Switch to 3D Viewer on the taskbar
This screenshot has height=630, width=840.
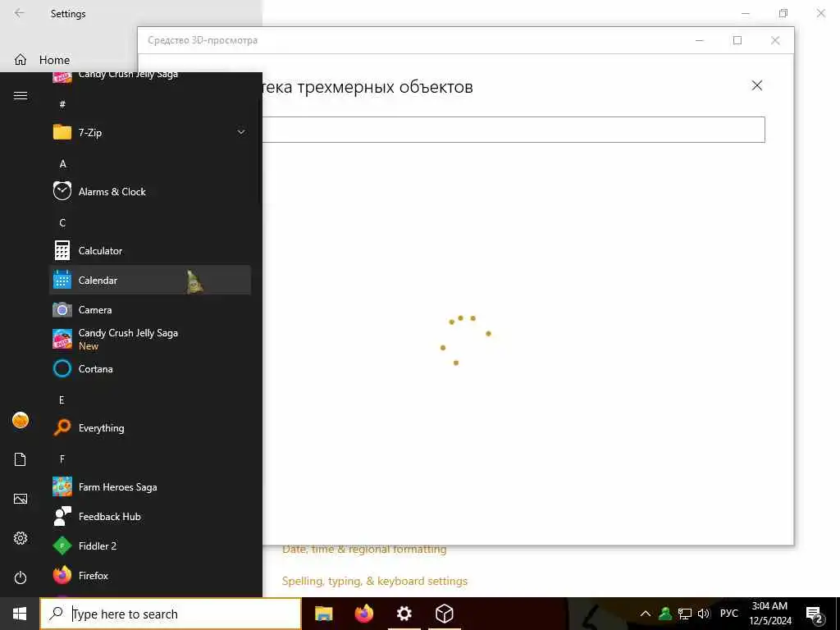[x=444, y=614]
